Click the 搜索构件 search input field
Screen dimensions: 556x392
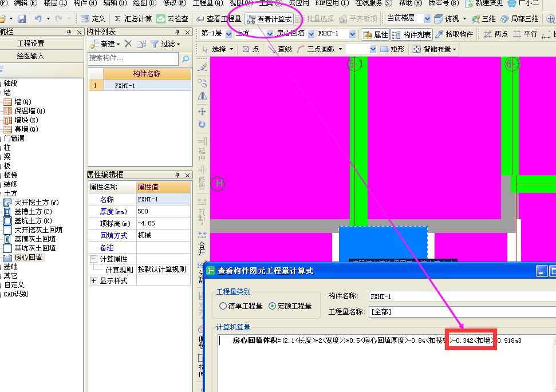click(x=133, y=58)
